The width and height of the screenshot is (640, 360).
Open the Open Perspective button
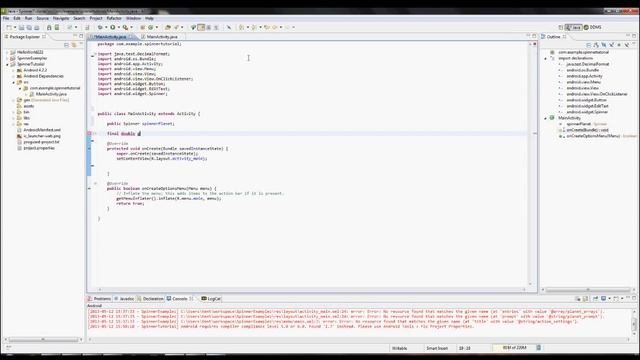coord(560,27)
